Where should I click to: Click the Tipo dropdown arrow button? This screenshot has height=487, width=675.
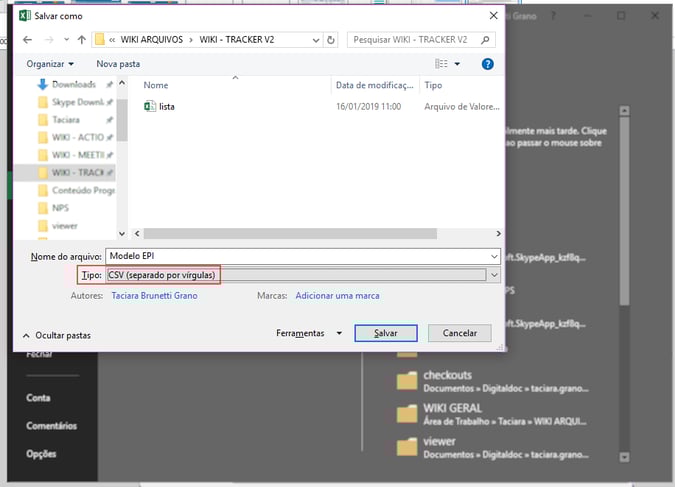click(494, 275)
